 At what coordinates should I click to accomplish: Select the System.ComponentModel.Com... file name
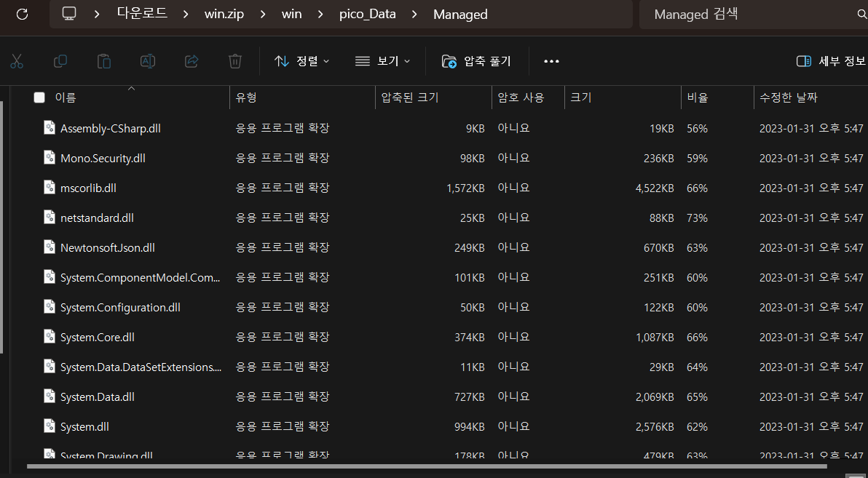(x=140, y=278)
